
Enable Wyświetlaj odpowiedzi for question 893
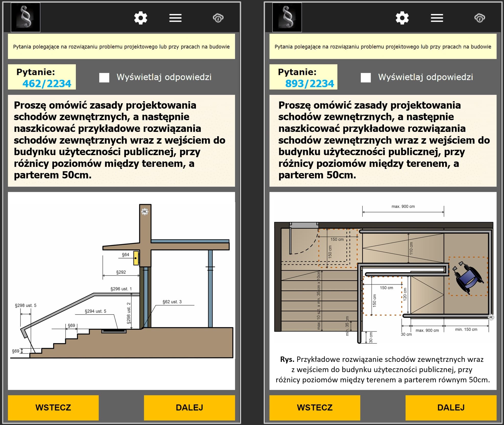pos(366,77)
